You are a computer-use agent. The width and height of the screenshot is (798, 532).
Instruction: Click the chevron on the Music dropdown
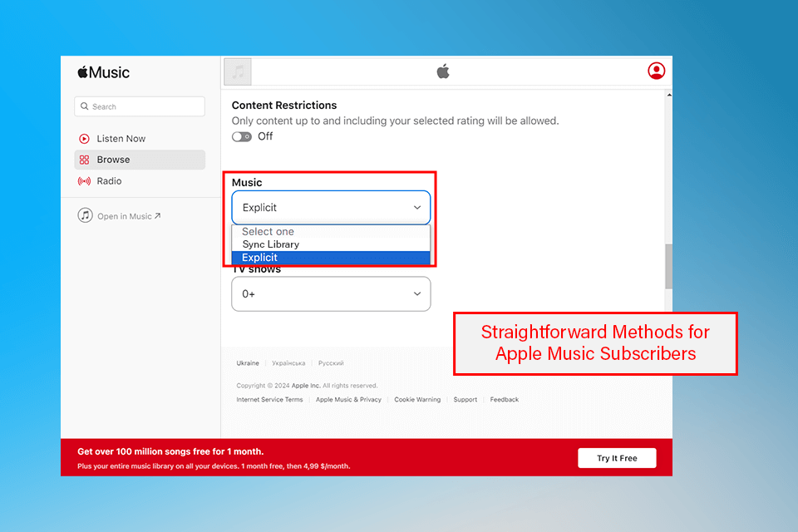(417, 208)
